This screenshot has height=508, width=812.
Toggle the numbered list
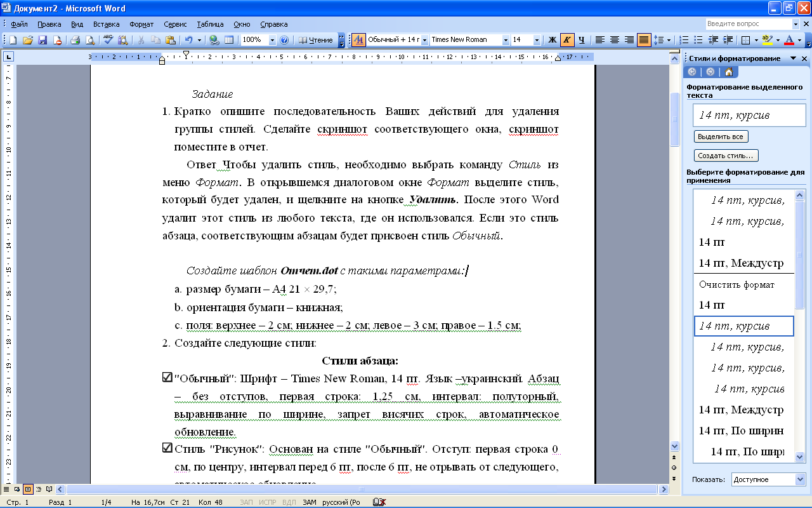click(684, 40)
